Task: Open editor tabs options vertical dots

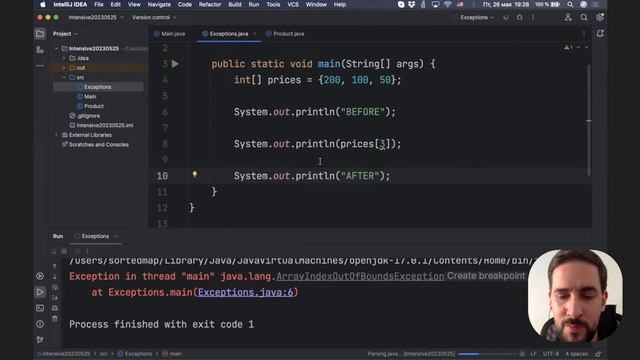Action: (584, 34)
